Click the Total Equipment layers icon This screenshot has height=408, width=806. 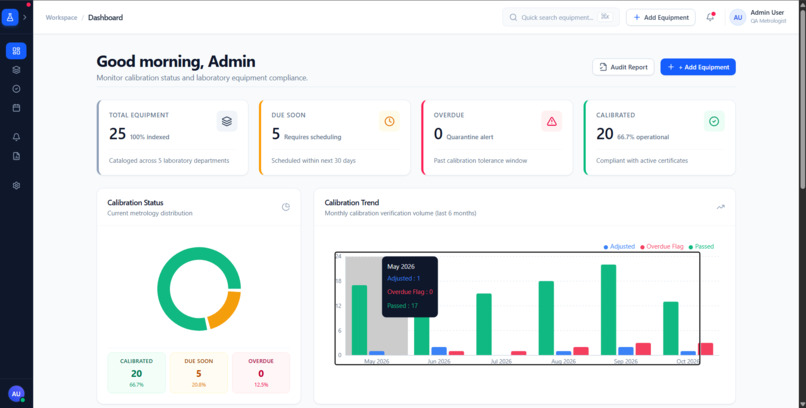point(227,121)
